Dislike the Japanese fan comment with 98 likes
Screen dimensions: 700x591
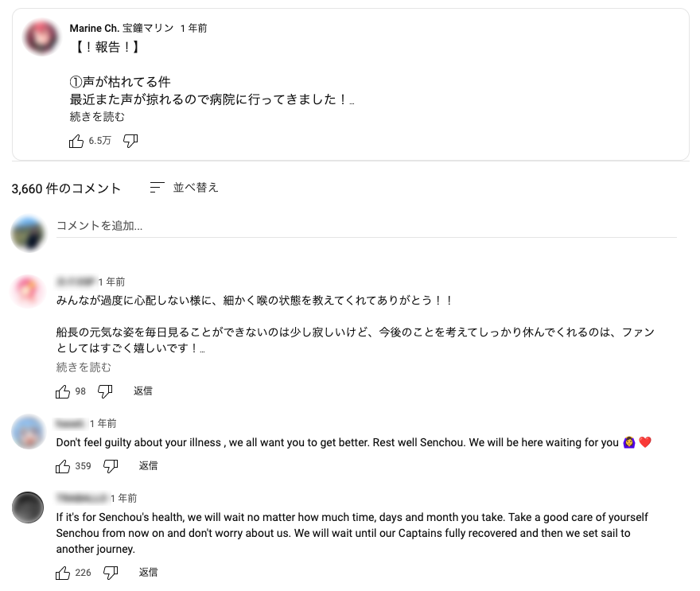(104, 391)
